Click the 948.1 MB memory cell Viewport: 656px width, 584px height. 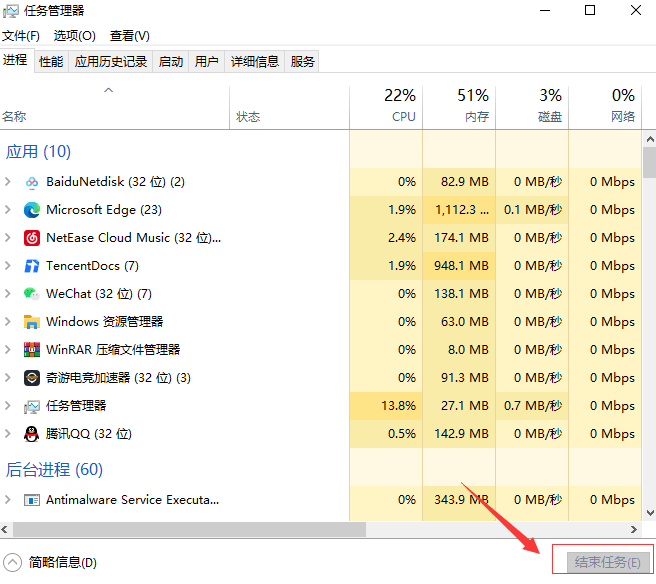[459, 266]
